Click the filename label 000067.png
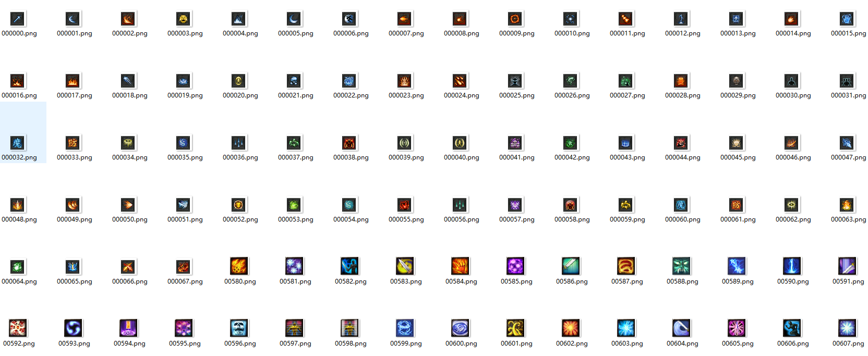The image size is (868, 356). [185, 281]
